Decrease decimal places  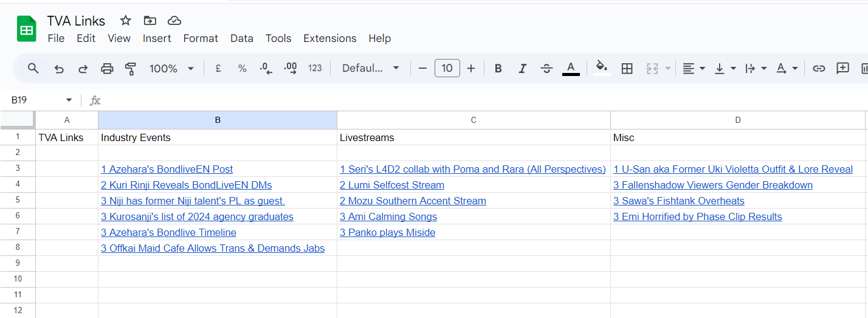pos(266,69)
